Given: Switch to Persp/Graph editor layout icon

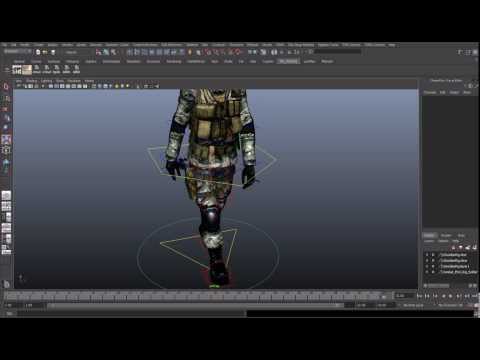Looking at the screenshot, I should point(6,228).
